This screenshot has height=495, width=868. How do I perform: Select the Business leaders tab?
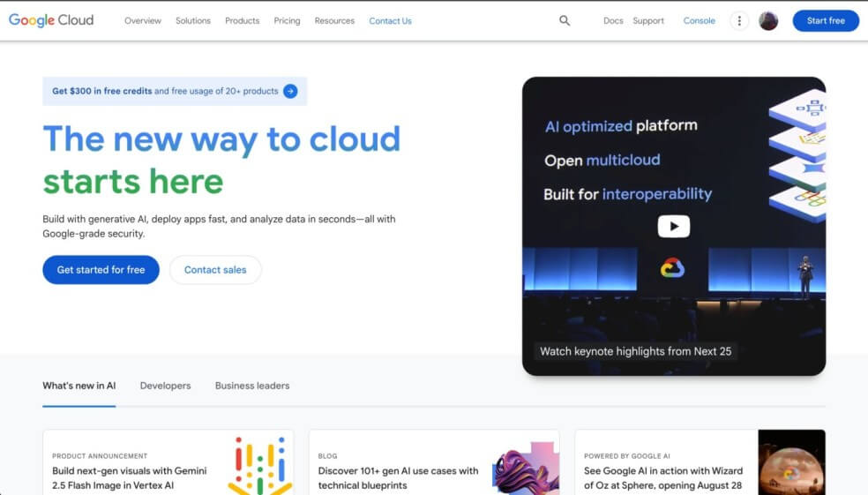(x=252, y=386)
